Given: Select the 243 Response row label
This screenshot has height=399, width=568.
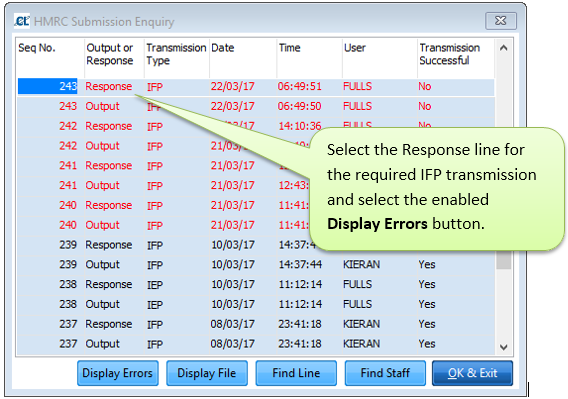Looking at the screenshot, I should point(109,87).
